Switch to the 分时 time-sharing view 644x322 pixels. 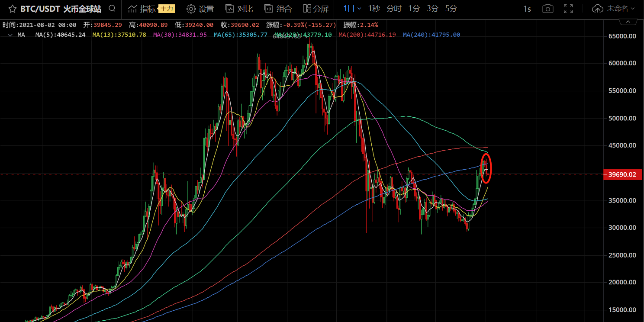394,8
